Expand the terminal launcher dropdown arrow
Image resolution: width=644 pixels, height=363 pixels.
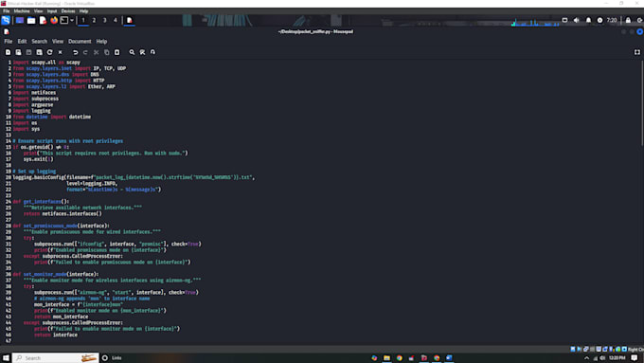(x=72, y=20)
